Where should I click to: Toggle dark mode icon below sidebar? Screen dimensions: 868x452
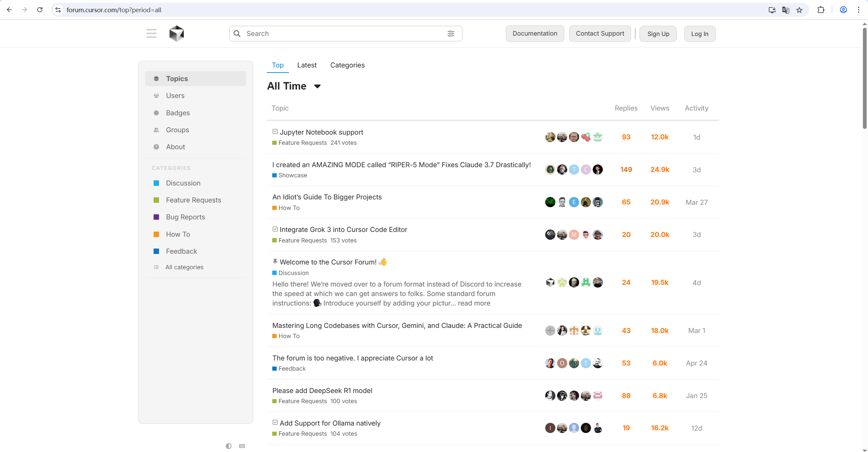tap(229, 446)
